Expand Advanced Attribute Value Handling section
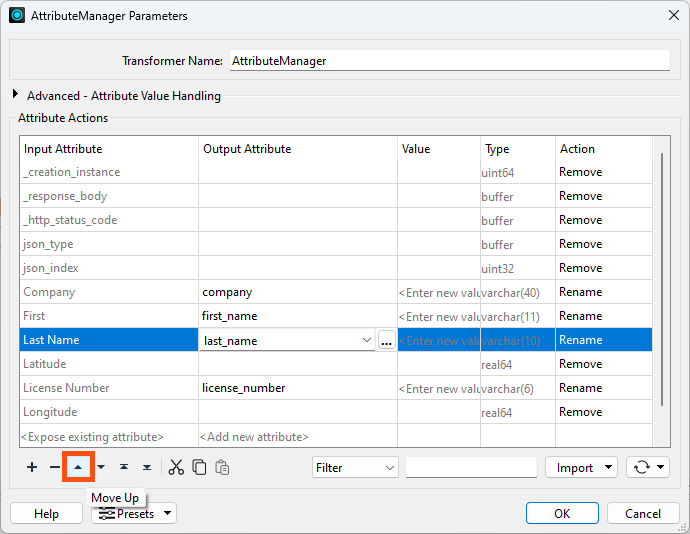 (x=16, y=96)
